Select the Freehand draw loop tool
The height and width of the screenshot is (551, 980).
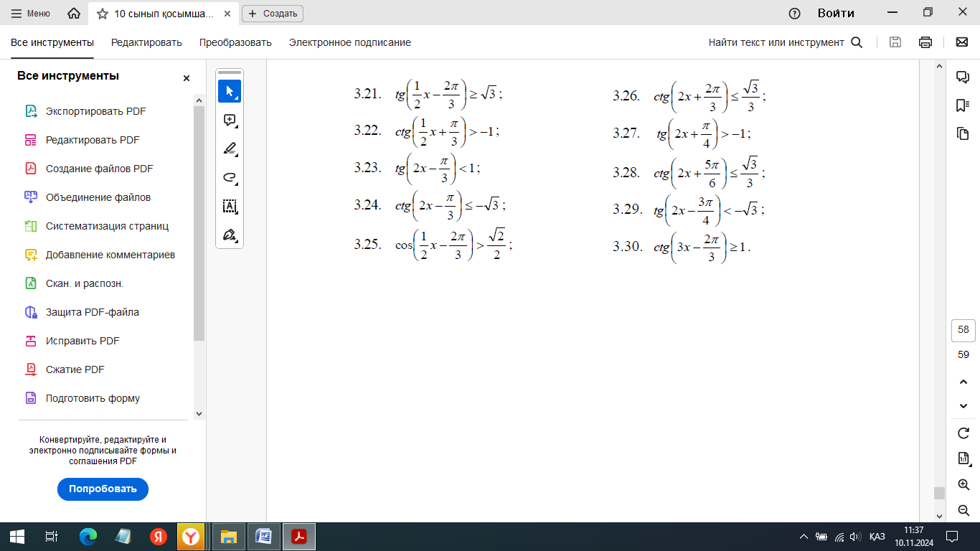230,177
